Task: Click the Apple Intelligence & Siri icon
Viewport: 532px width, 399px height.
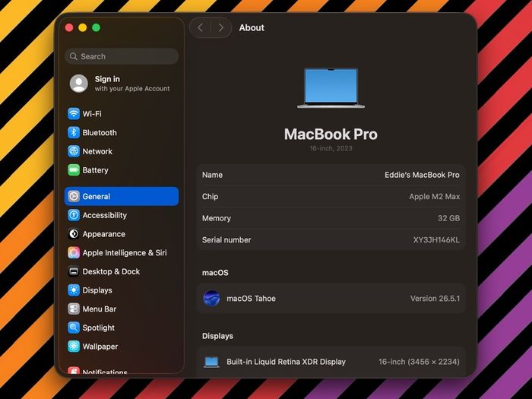Action: (74, 252)
